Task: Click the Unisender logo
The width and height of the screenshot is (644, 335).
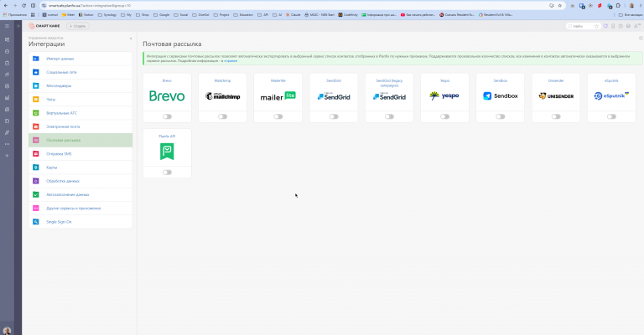Action: (556, 96)
